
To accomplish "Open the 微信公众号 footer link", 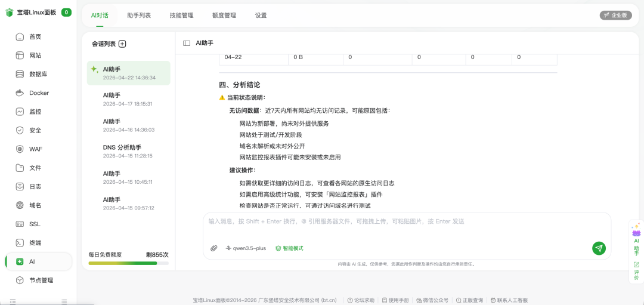I will 432,300.
